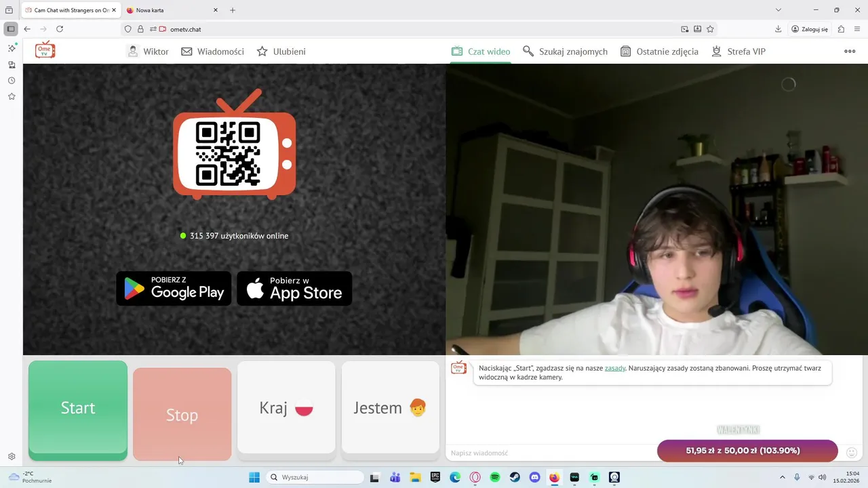This screenshot has width=868, height=488.
Task: Open Ulubieni favorites
Action: [281, 52]
